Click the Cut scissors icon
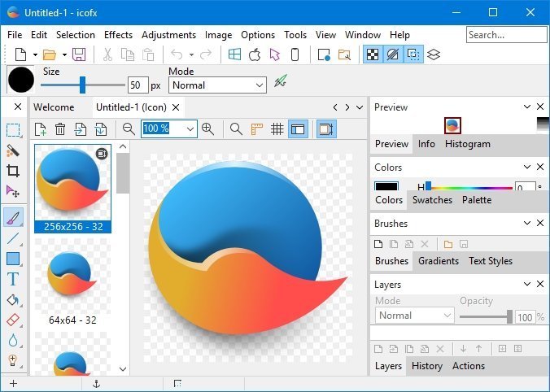Viewport: 550px width, 392px height. pos(107,54)
